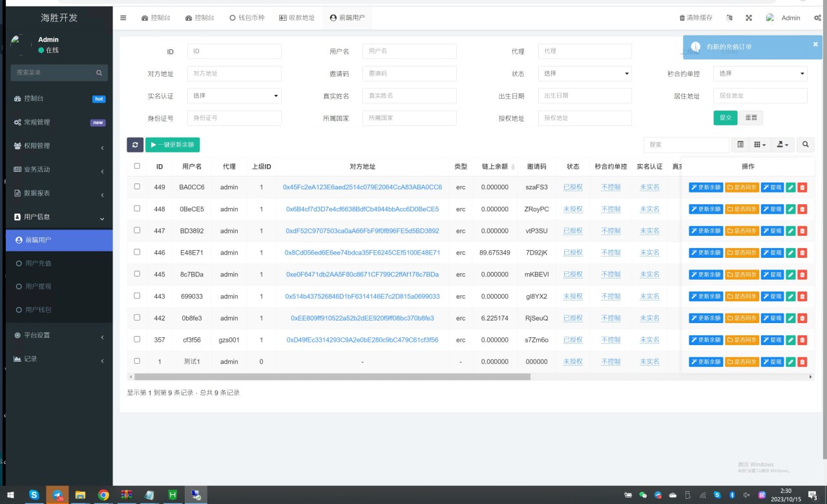This screenshot has height=504, width=827.
Task: Click the red trash icon for user 357
Action: coord(802,340)
